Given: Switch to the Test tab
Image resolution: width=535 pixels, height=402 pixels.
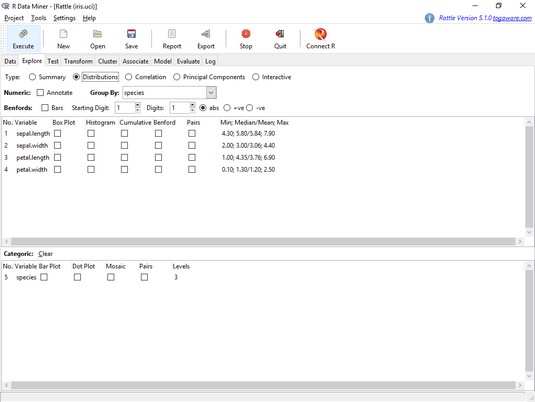Looking at the screenshot, I should (x=53, y=61).
